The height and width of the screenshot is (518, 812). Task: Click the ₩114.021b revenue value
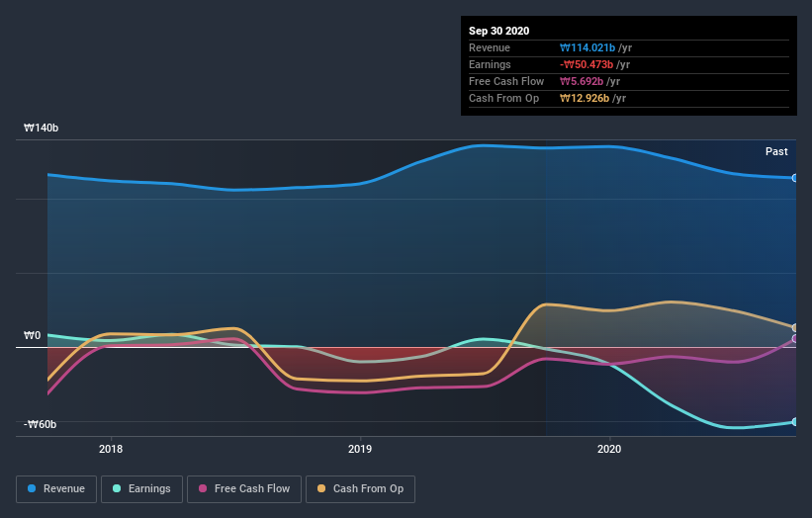[587, 47]
